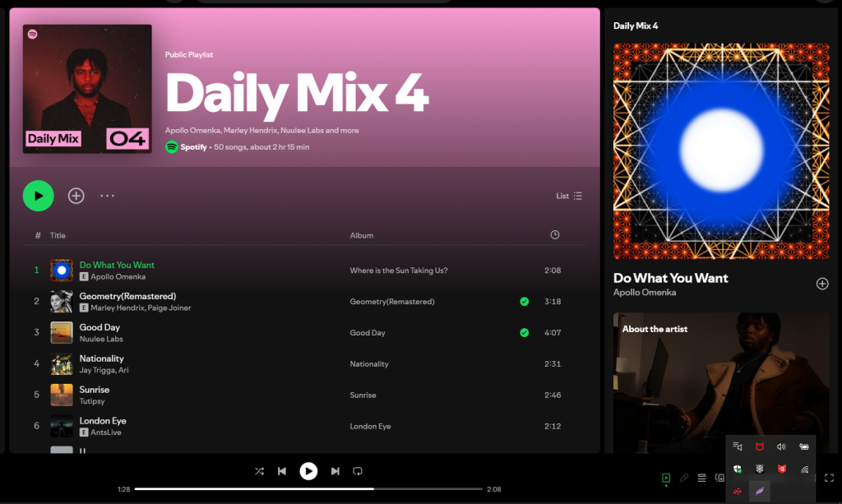This screenshot has height=504, width=842.
Task: Click the white play button in player bar
Action: coord(308,471)
